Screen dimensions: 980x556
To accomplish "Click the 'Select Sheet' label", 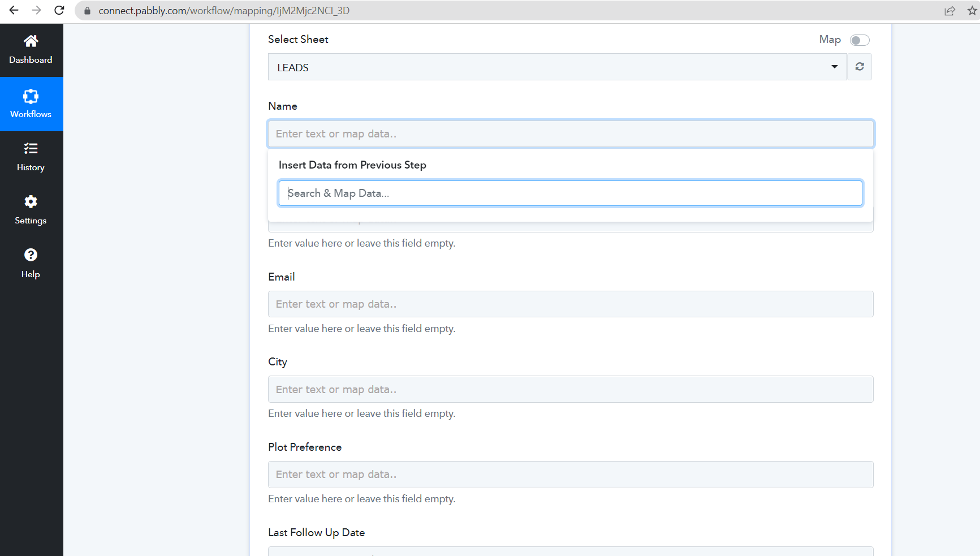I will [298, 40].
